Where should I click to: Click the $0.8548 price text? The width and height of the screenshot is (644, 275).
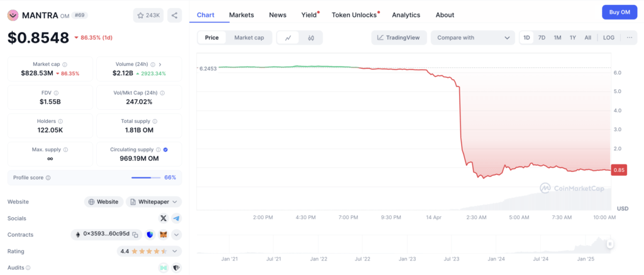click(38, 38)
